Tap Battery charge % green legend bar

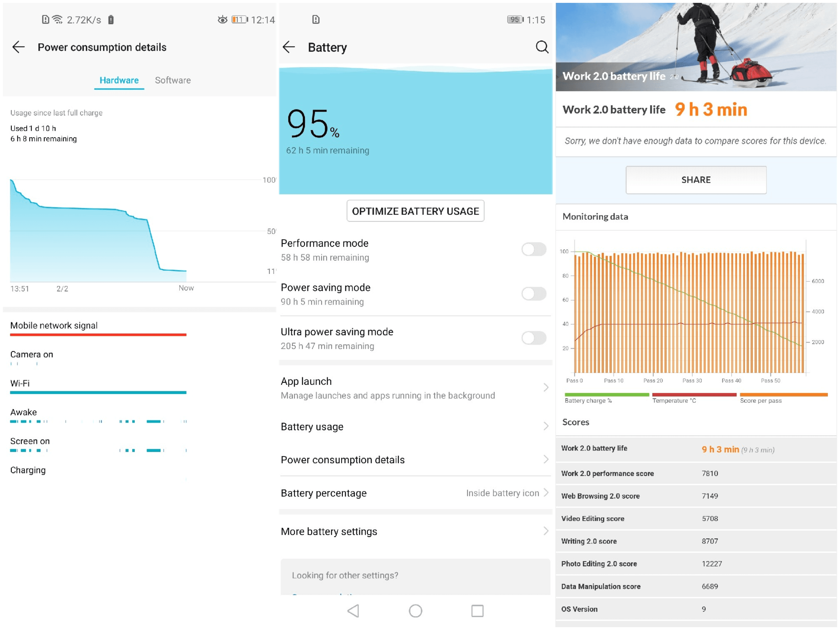[x=607, y=395]
